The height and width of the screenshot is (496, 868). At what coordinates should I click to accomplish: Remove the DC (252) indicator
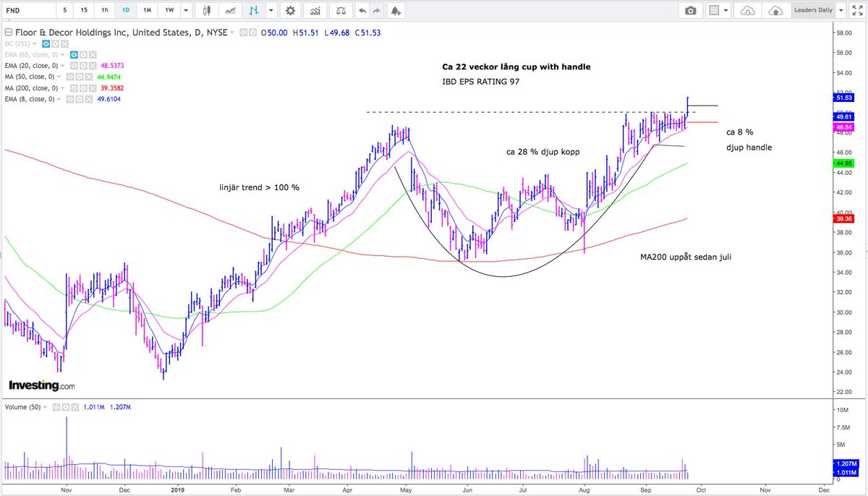click(64, 44)
